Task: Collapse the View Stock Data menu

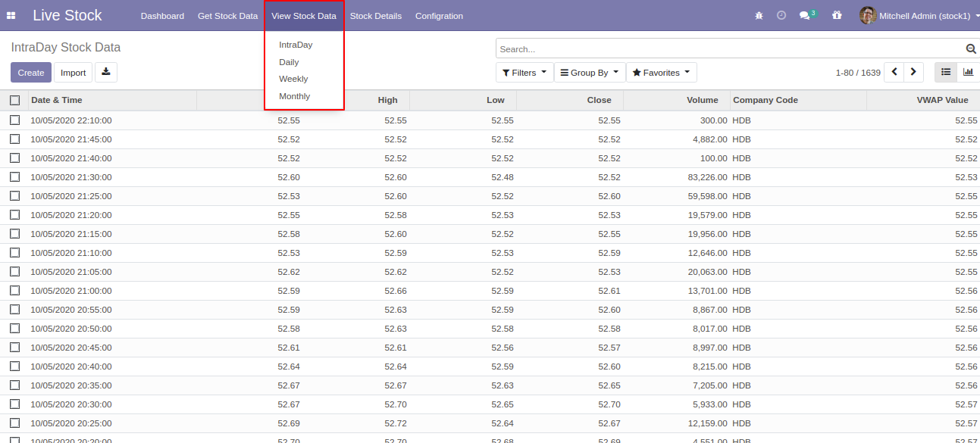Action: tap(304, 16)
